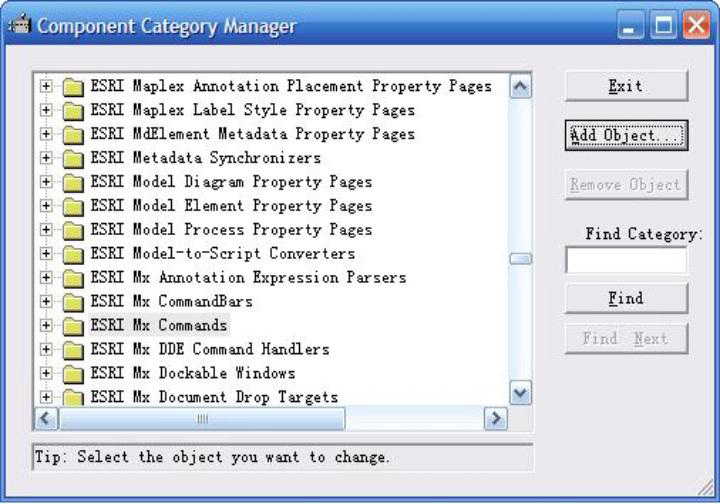Click the horizontal scrollbar thumb

point(202,418)
